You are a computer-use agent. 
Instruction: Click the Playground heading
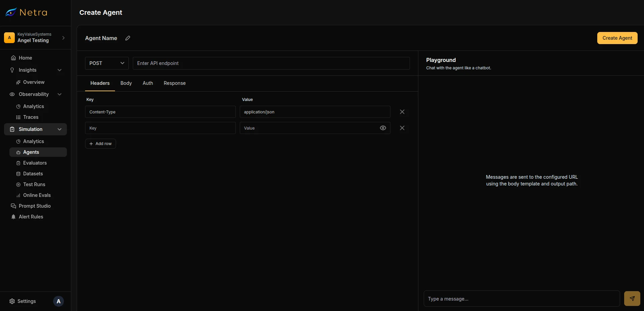click(x=441, y=60)
